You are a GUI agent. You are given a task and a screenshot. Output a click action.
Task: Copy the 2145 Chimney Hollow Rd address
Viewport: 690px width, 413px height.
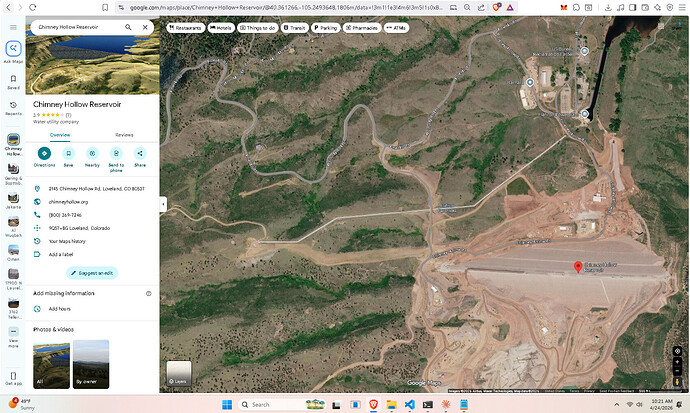[96, 189]
